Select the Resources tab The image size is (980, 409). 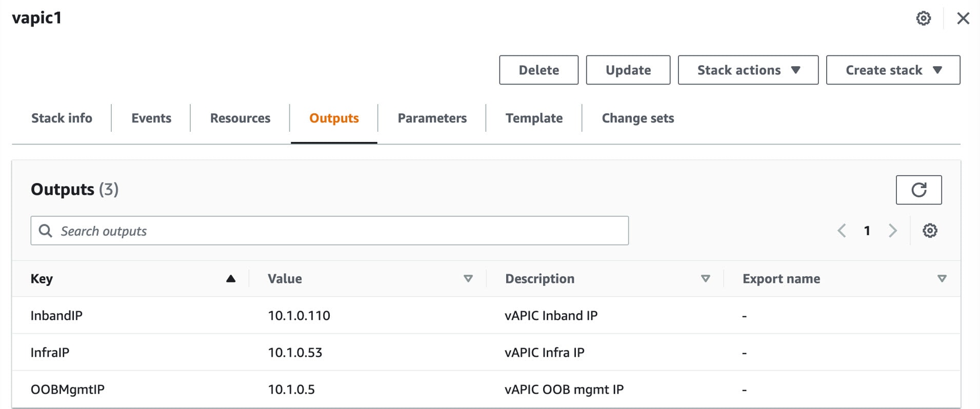[240, 118]
